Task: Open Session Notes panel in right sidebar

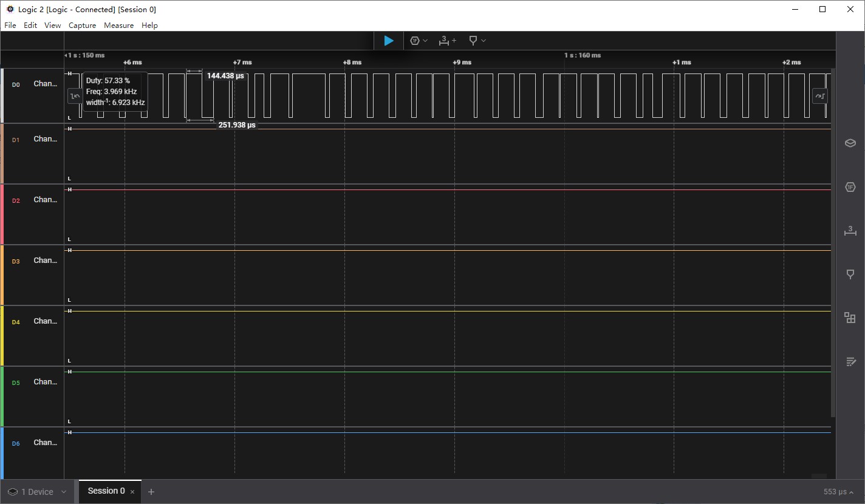Action: pyautogui.click(x=850, y=361)
